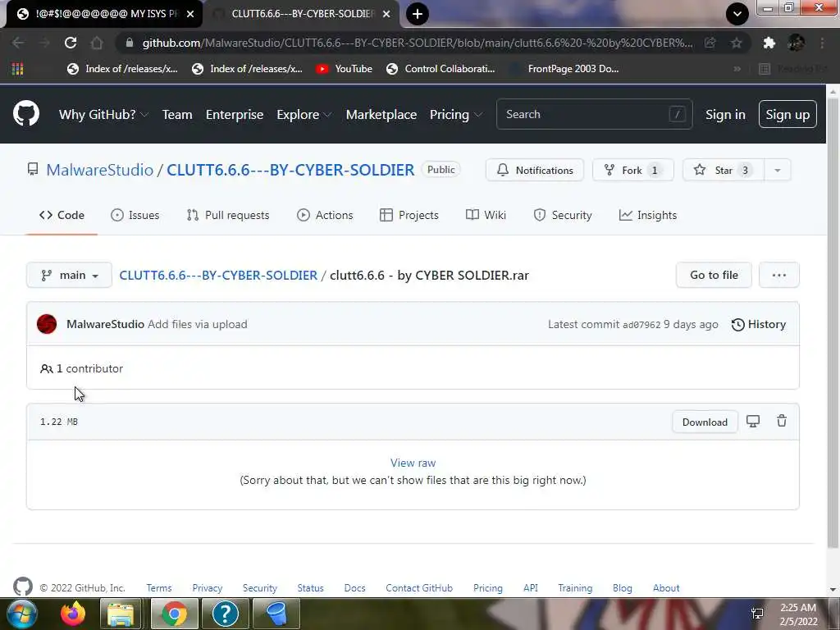Go to the browser home page icon
Image resolution: width=840 pixels, height=630 pixels.
97,43
